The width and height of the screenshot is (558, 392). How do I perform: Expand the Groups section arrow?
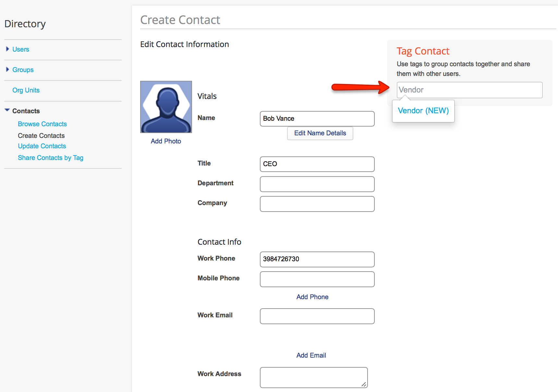[x=7, y=69]
